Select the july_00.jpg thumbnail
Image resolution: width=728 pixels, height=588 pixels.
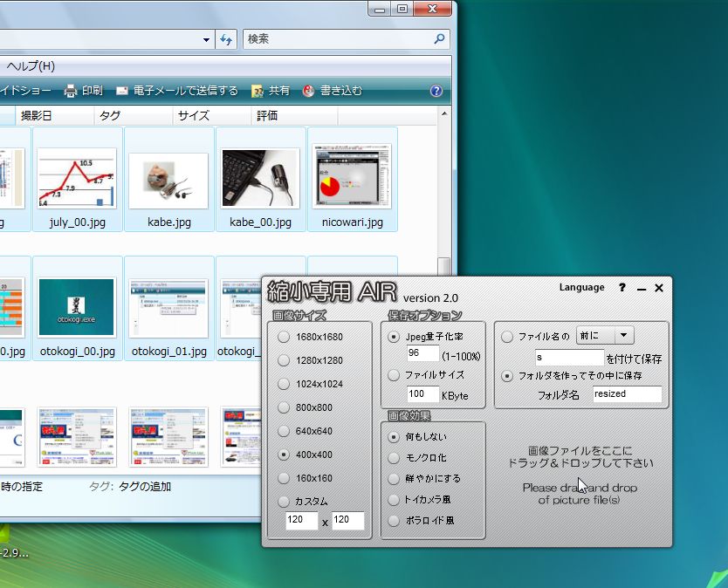pyautogui.click(x=78, y=180)
